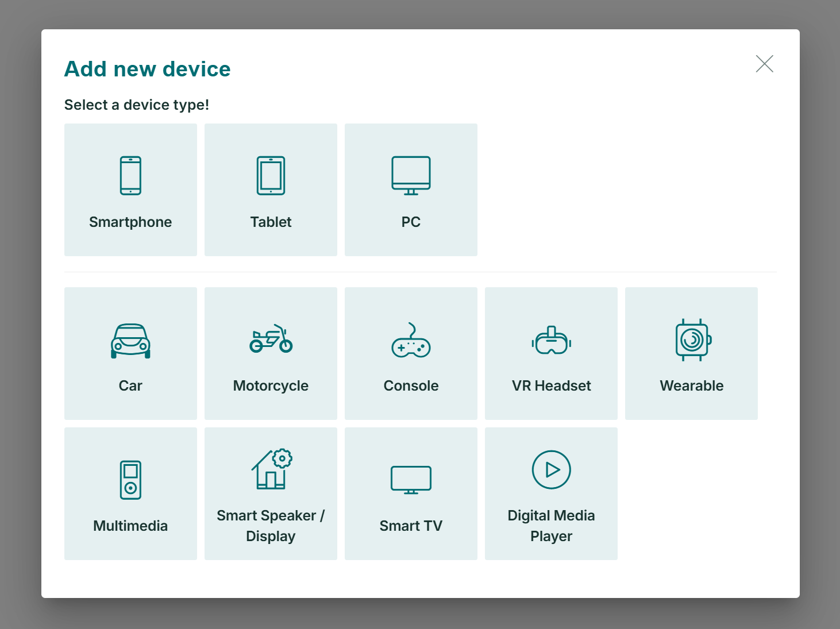Screen dimensions: 840x629
Task: Choose the VR headset goggles icon
Action: [x=551, y=341]
